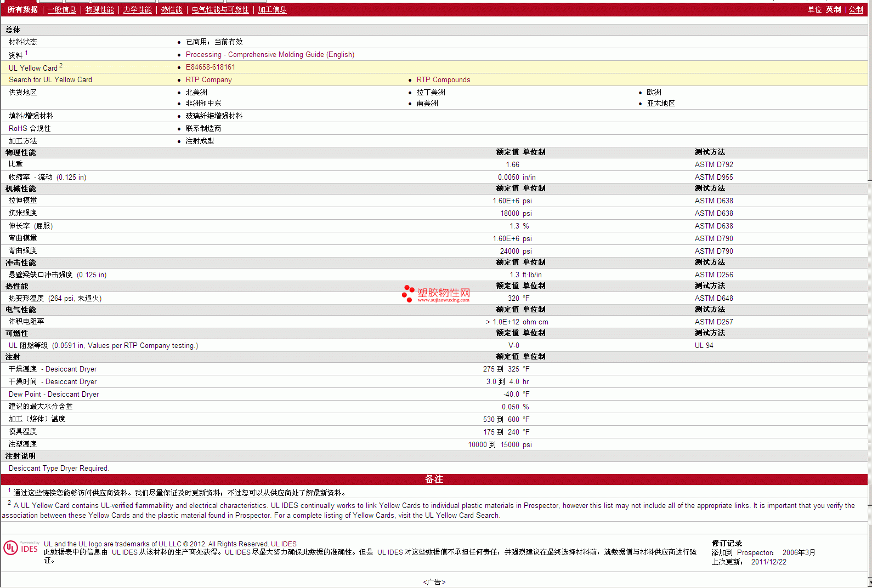Click 模具温度 row label
This screenshot has height=588, width=872.
pyautogui.click(x=23, y=431)
